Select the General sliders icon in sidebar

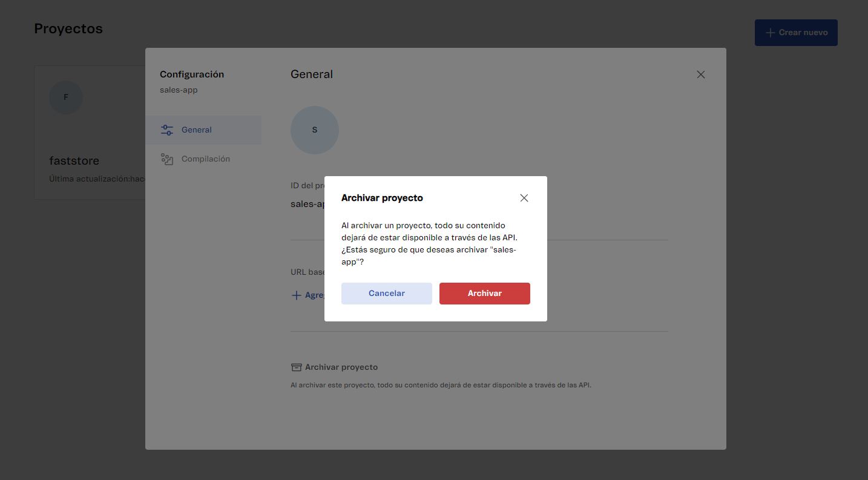[166, 129]
